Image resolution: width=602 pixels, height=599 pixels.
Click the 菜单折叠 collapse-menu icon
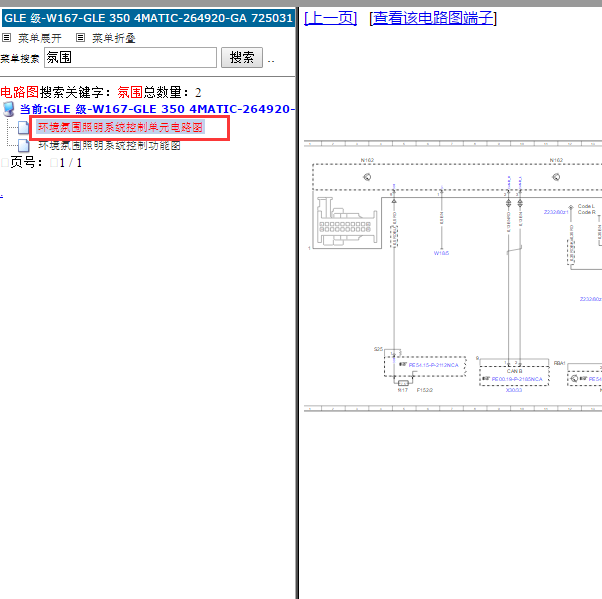coord(80,38)
